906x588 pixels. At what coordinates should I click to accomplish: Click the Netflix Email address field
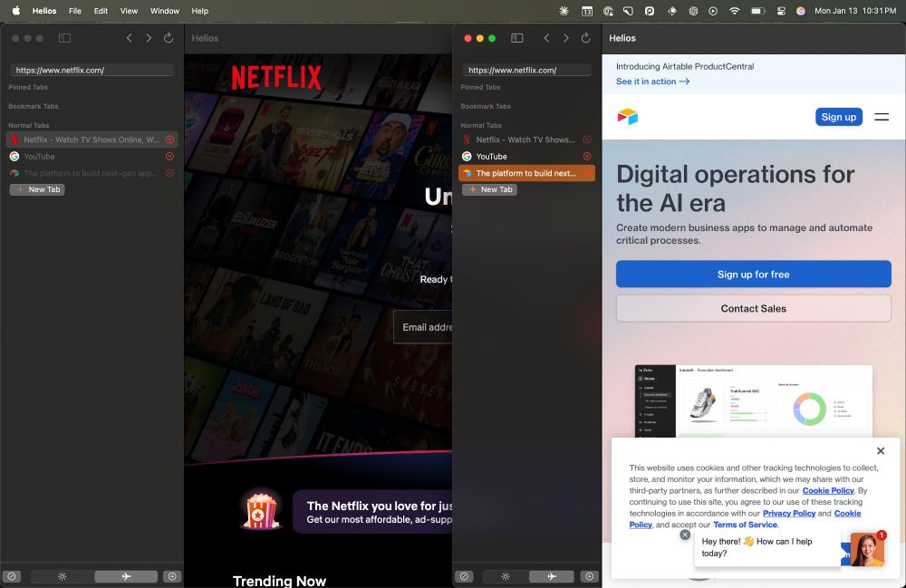tap(423, 327)
